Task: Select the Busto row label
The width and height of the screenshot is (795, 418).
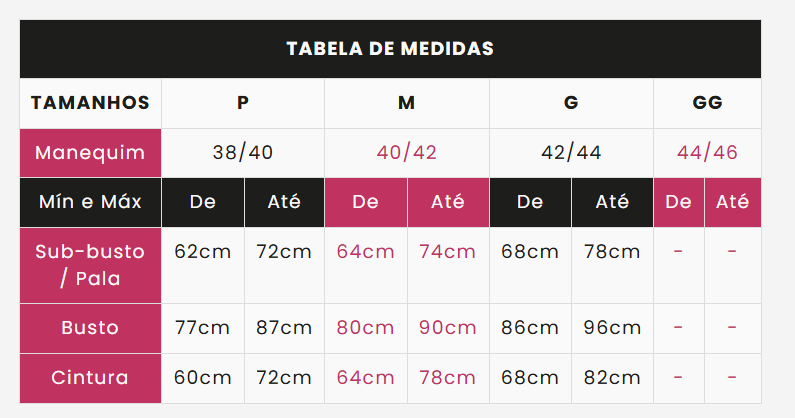Action: (90, 328)
